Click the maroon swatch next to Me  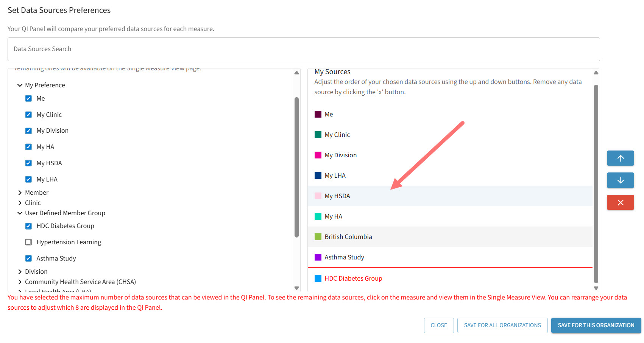[x=318, y=114]
